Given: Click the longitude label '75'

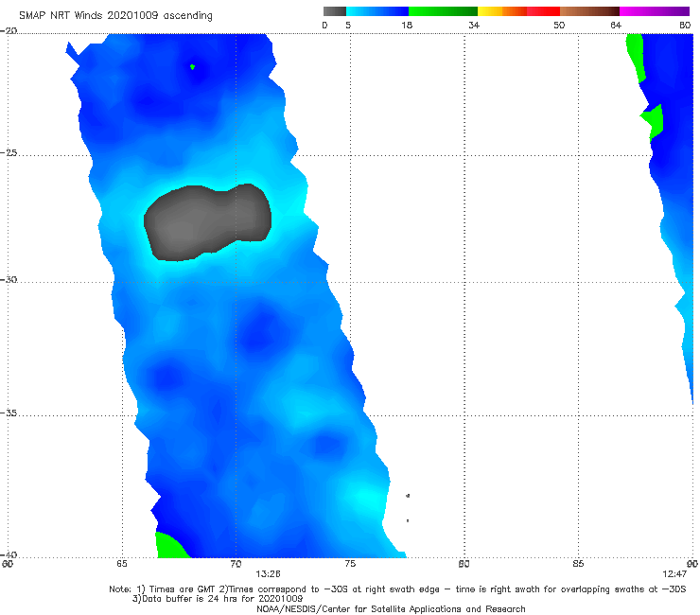Looking at the screenshot, I should pyautogui.click(x=350, y=563).
